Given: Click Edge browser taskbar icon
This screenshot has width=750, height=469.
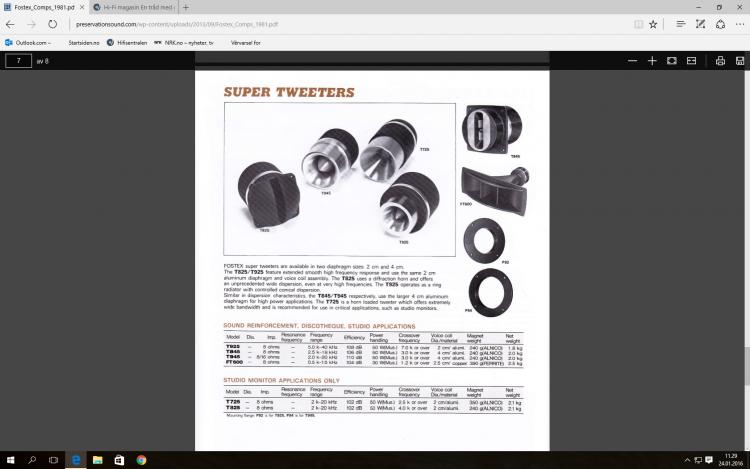Looking at the screenshot, I should pos(76,460).
